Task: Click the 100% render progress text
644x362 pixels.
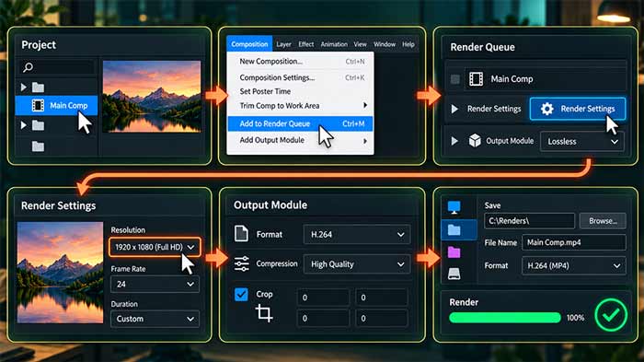Action: (x=575, y=318)
